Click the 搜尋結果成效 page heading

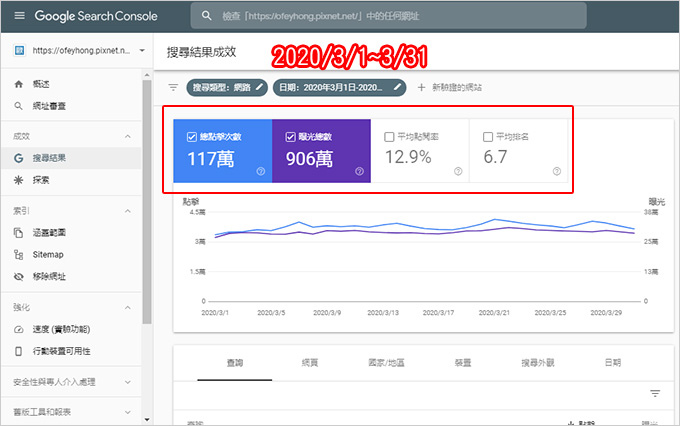point(201,52)
